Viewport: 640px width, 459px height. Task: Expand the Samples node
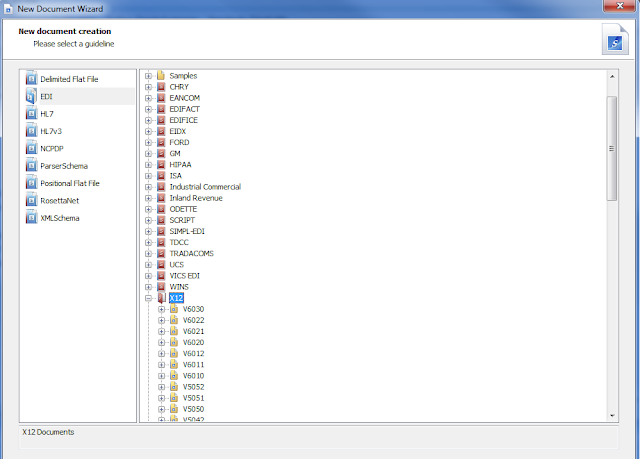tap(148, 76)
